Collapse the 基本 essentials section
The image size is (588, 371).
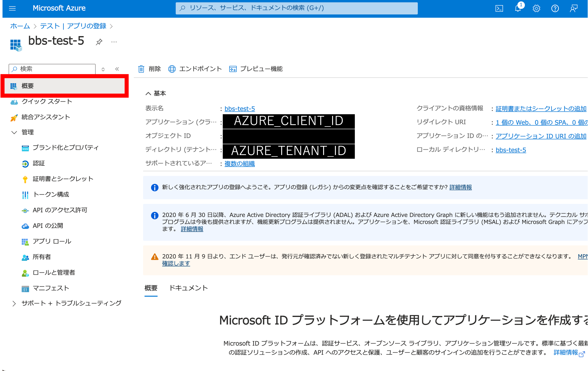(x=148, y=93)
